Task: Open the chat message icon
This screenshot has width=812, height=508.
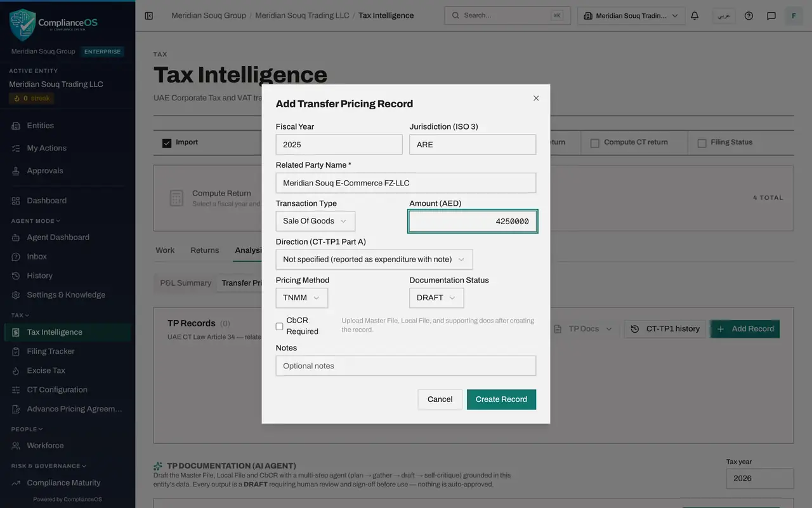Action: (x=771, y=15)
